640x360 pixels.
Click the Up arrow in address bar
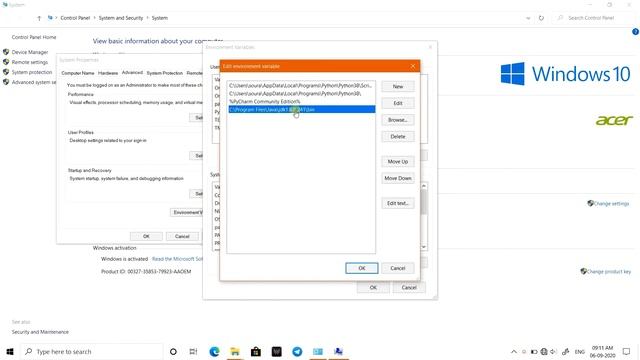(39, 18)
